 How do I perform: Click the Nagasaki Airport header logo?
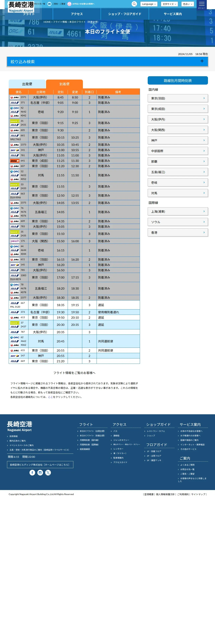[21, 7]
